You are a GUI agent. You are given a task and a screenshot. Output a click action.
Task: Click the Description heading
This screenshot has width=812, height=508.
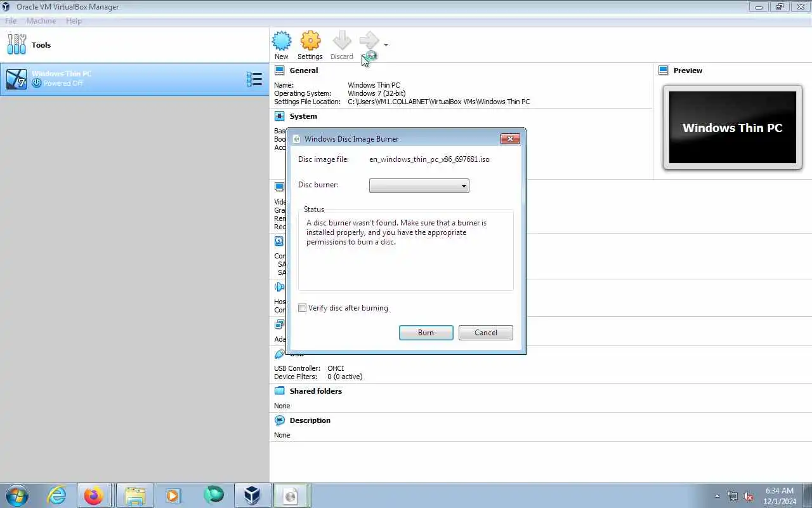tap(310, 420)
